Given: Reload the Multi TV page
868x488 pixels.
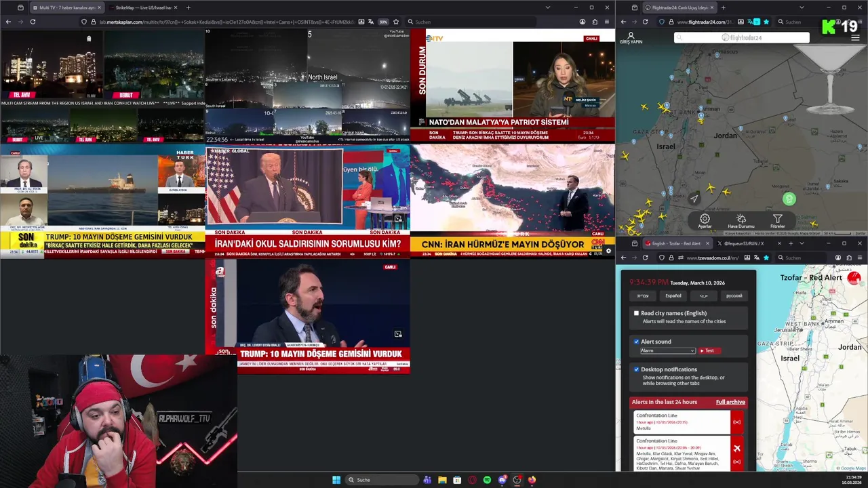Looking at the screenshot, I should click(x=33, y=22).
